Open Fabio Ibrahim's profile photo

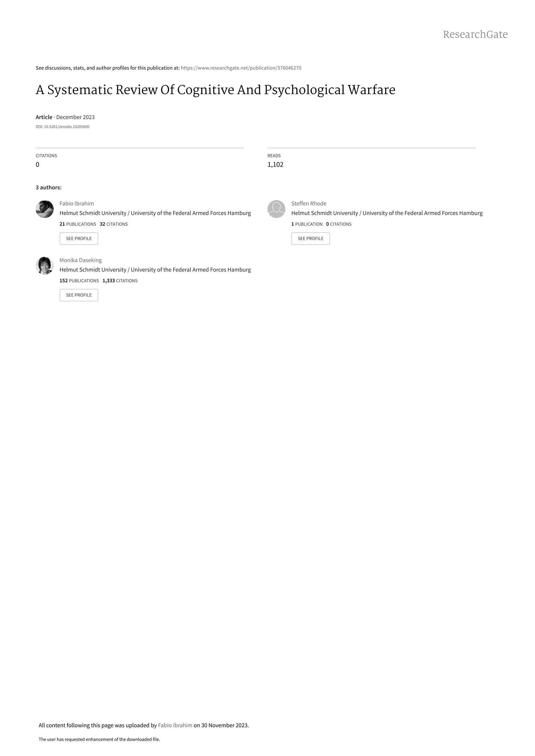coord(45,209)
